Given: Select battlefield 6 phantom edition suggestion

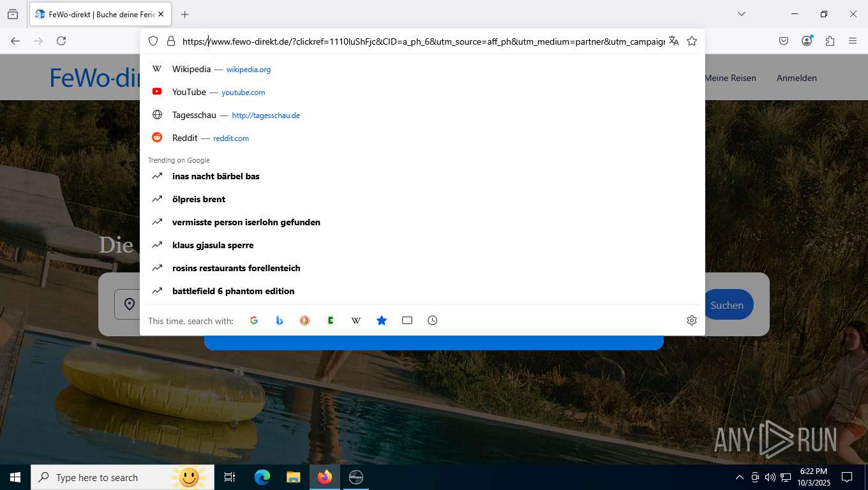Looking at the screenshot, I should coord(423,291).
